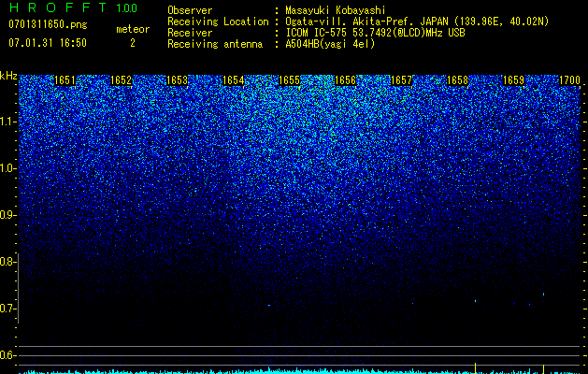Click the 0.8 kHz frequency label
The width and height of the screenshot is (588, 374).
(x=7, y=262)
